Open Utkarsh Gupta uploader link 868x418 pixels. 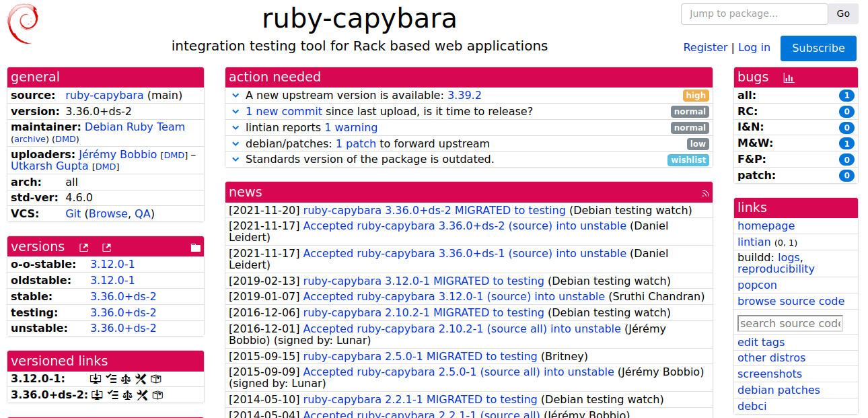click(50, 166)
